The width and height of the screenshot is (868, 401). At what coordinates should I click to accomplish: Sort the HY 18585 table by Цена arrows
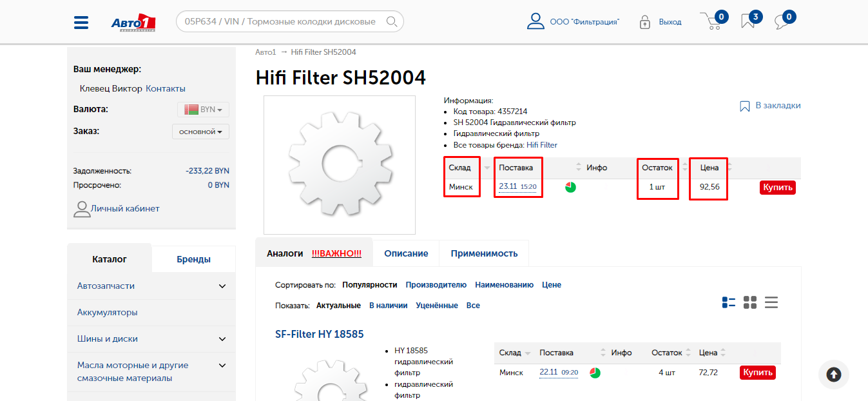[723, 353]
